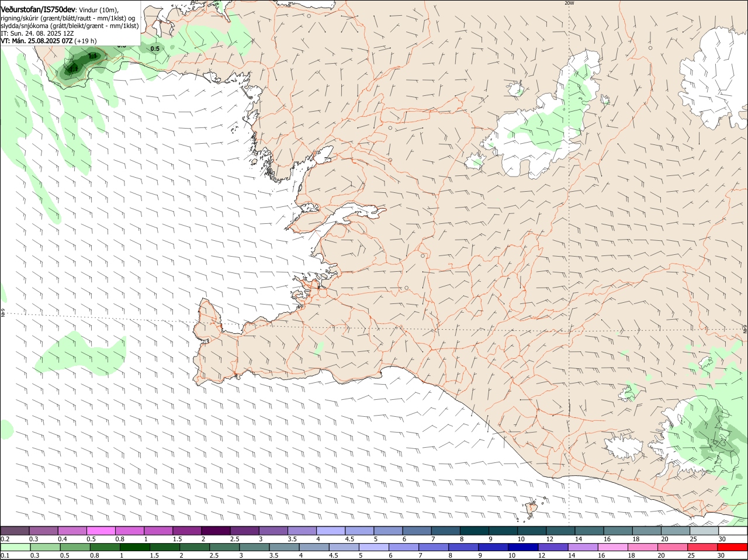Pick the dark teal 9 swatch in snow legend
Viewport: 748px width, 560px height.
click(x=503, y=530)
